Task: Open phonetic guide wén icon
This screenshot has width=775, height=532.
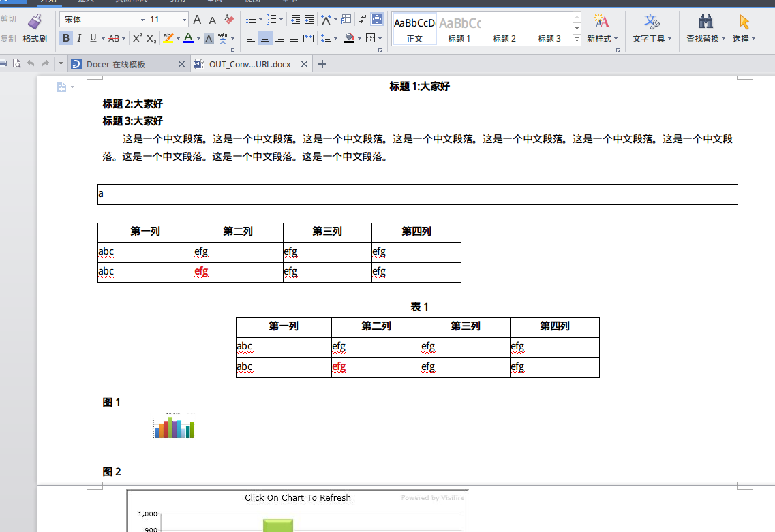Action: pos(223,38)
